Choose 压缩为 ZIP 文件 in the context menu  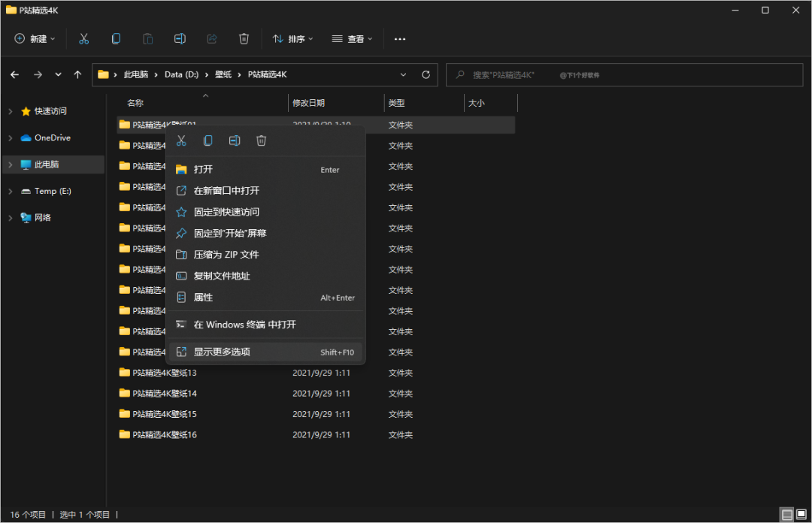coord(226,255)
